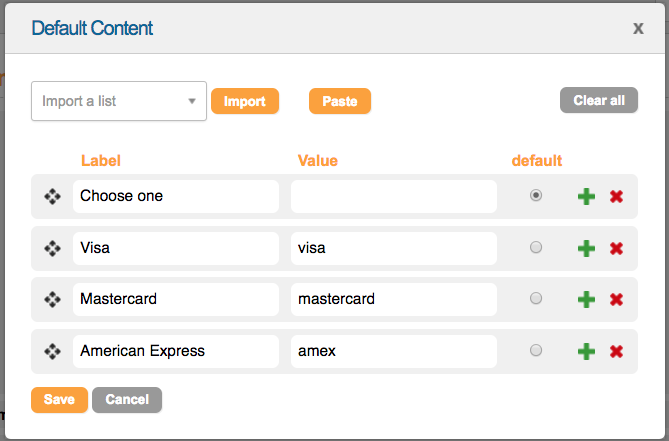Viewport: 669px width, 441px height.
Task: Click the Paste button
Action: tap(340, 101)
